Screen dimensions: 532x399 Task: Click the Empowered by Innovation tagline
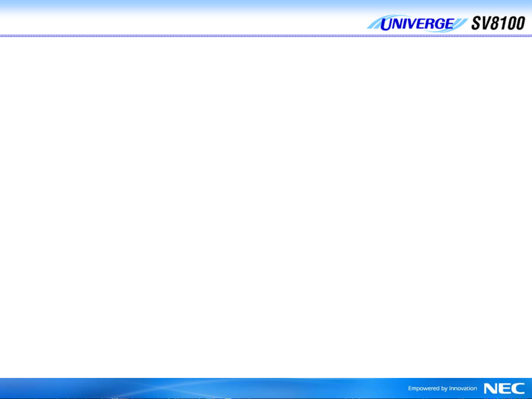click(x=442, y=388)
